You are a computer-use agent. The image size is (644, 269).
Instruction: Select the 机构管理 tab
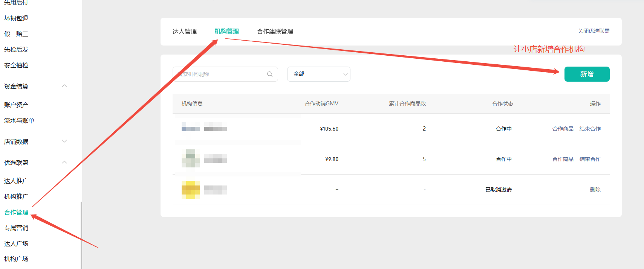click(x=226, y=32)
